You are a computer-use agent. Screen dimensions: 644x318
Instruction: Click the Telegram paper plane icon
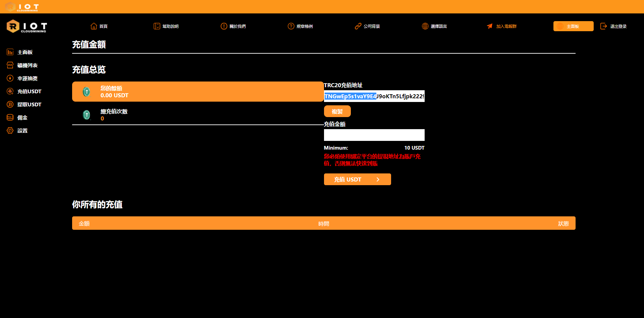(490, 26)
